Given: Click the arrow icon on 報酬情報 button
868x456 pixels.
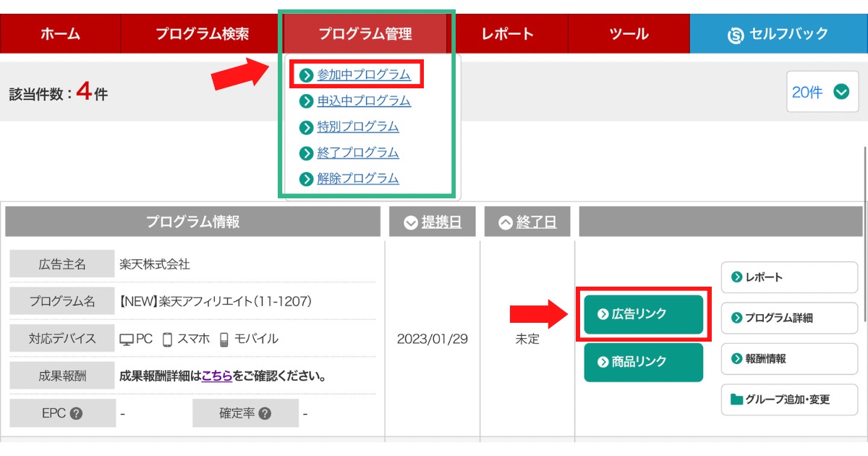Looking at the screenshot, I should coord(737,358).
